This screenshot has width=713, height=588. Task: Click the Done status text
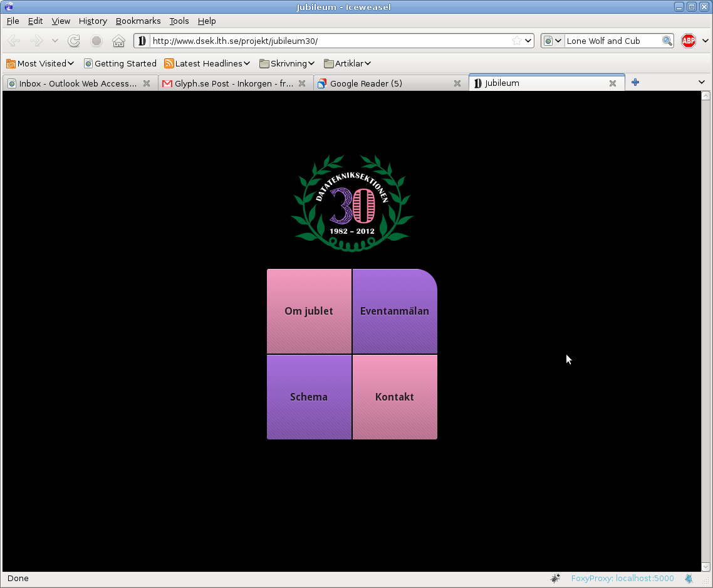(18, 579)
